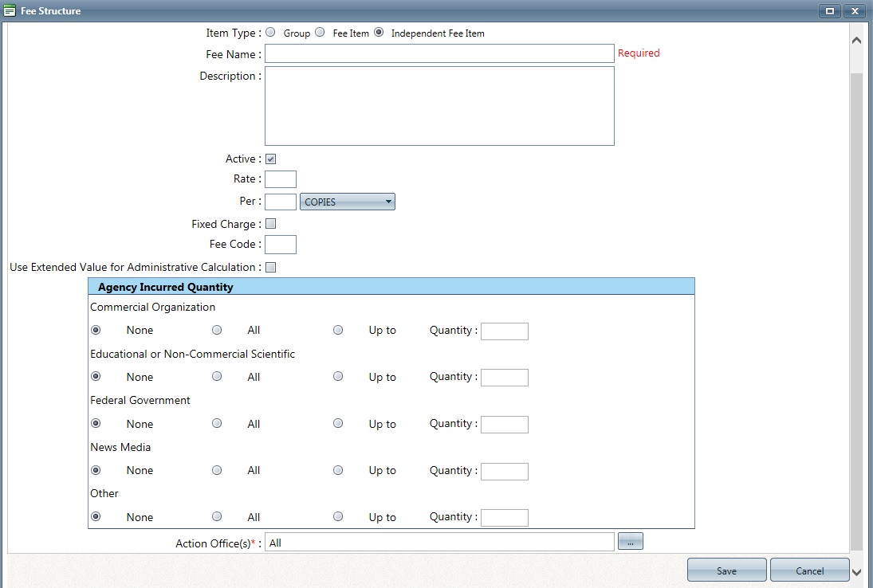The image size is (873, 588).
Task: Choose Up to for the Other category
Action: tap(338, 516)
